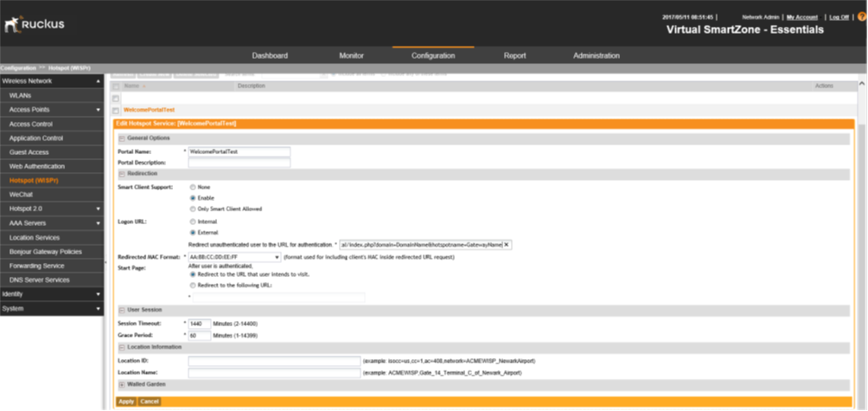Click the orange help question mark icon

(x=862, y=16)
